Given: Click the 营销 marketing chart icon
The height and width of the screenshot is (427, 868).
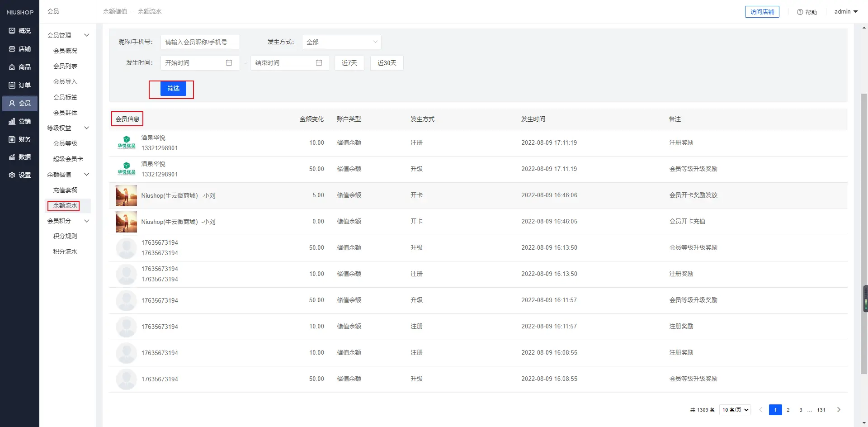Looking at the screenshot, I should pyautogui.click(x=12, y=121).
